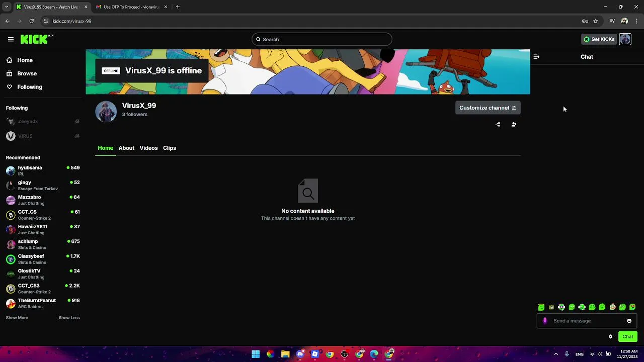Show hidden system tray icons
The image size is (644, 362).
point(556,354)
